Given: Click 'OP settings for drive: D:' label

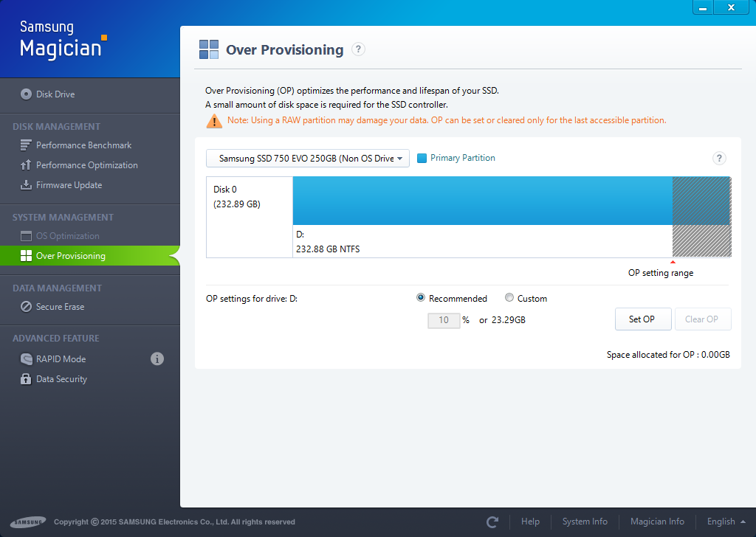Looking at the screenshot, I should point(252,299).
